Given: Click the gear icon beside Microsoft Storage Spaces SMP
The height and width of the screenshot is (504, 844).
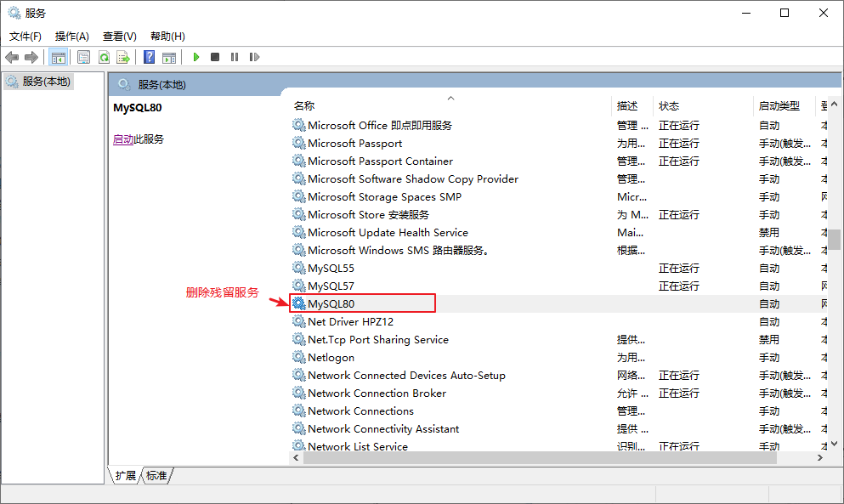Looking at the screenshot, I should tap(298, 196).
